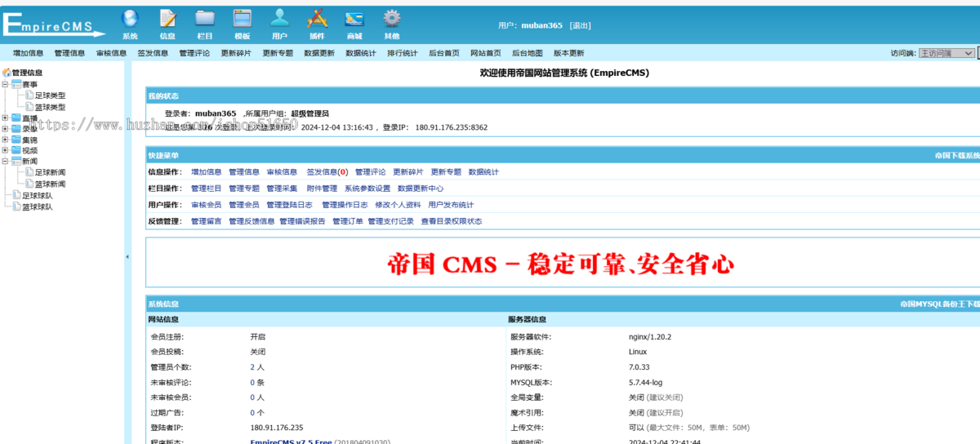Viewport: 980px width, 444px height.
Task: Click the folder icon beside 录像
Action: click(16, 128)
